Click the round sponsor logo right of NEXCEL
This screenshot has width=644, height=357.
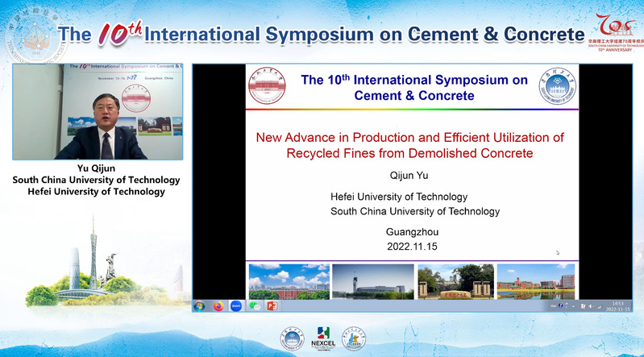point(354,339)
